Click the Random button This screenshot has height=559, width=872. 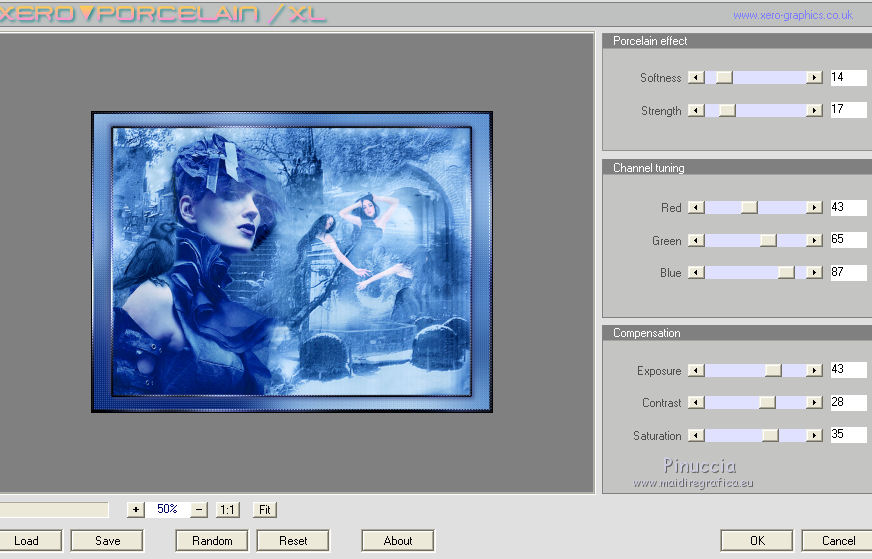pyautogui.click(x=212, y=541)
